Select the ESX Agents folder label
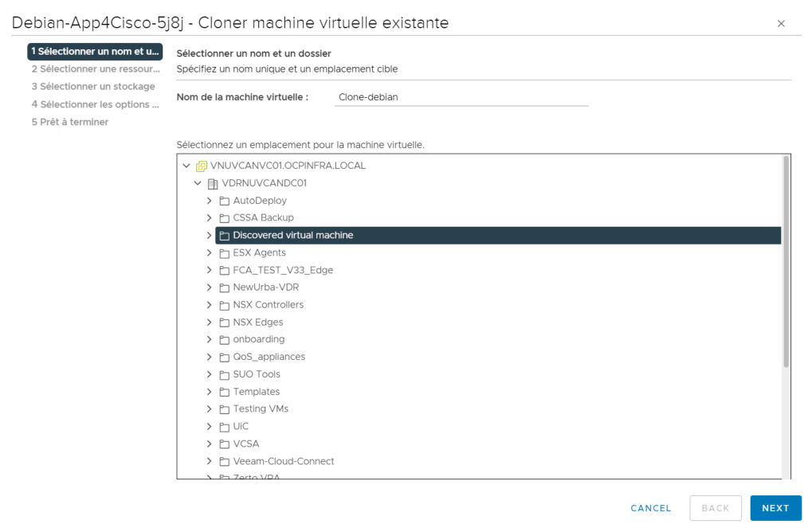812x528 pixels. (259, 252)
